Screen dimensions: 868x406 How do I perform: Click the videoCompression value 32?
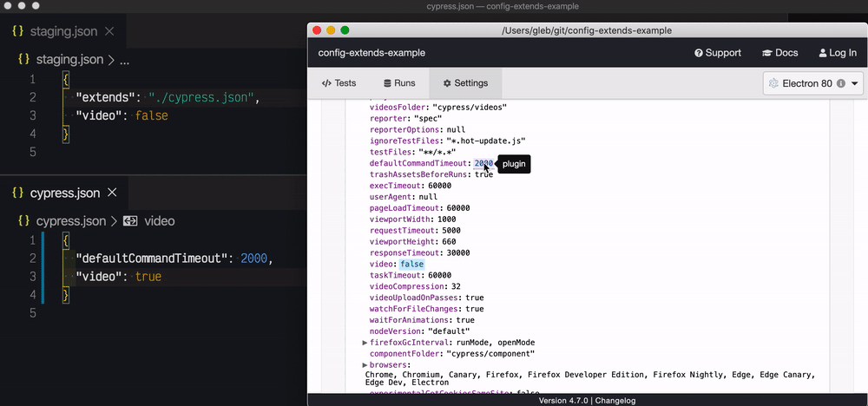(457, 286)
